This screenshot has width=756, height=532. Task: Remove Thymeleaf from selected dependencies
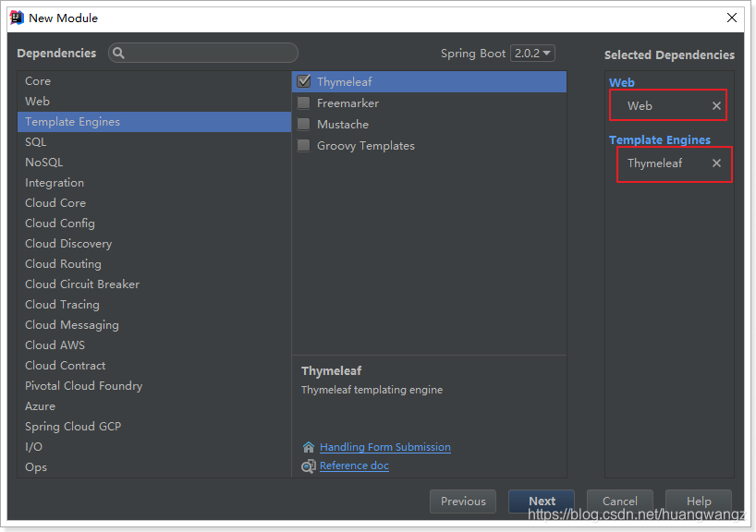[716, 163]
